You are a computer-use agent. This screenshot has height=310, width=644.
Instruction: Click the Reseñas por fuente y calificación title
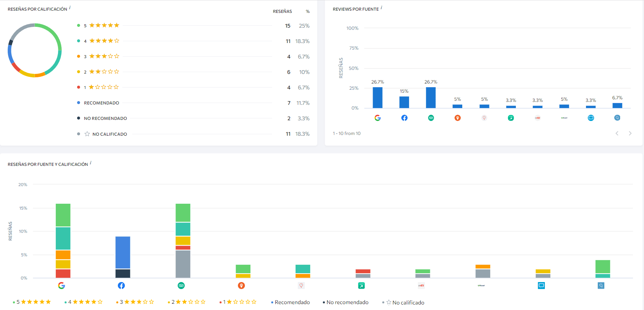click(x=48, y=164)
